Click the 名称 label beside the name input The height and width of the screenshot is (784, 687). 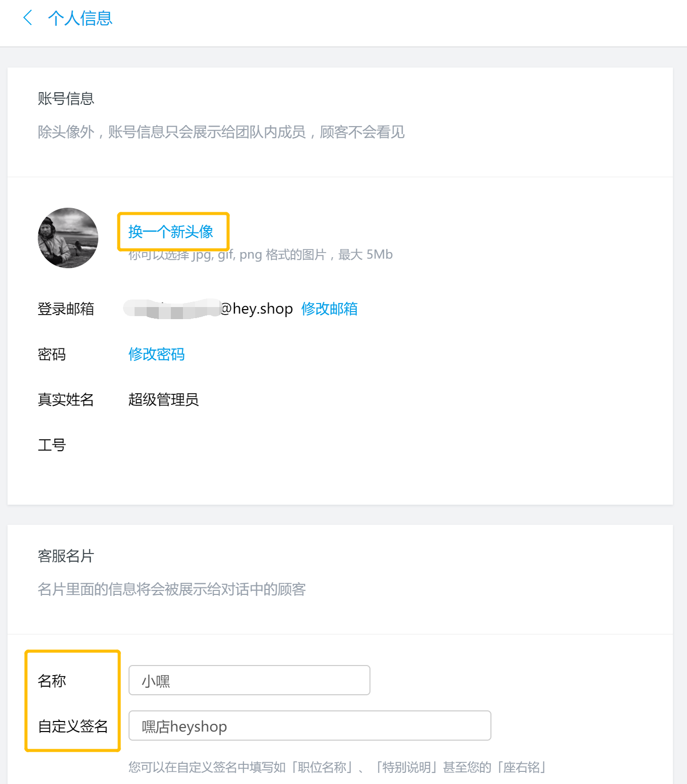(x=52, y=681)
